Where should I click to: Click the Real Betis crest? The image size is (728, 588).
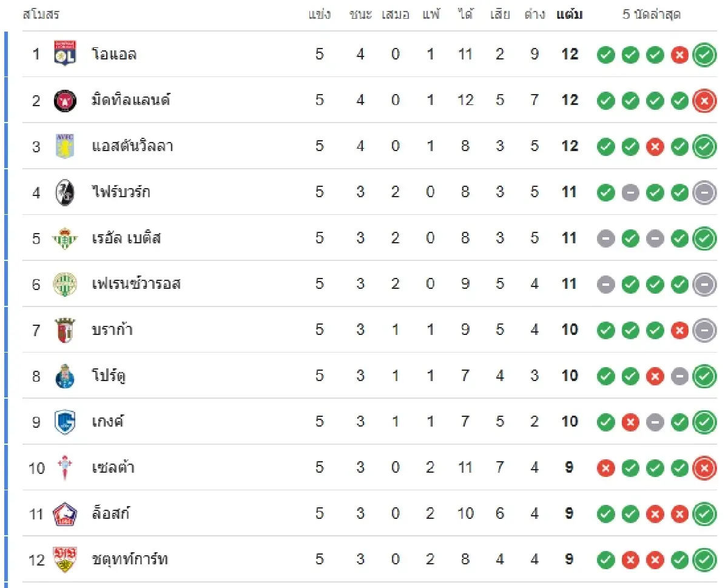point(64,238)
